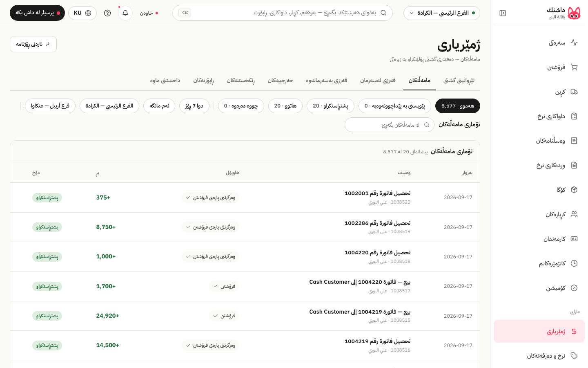Open کۆگا warehouse box icon
Screen dimensions: 588x368
click(574, 190)
